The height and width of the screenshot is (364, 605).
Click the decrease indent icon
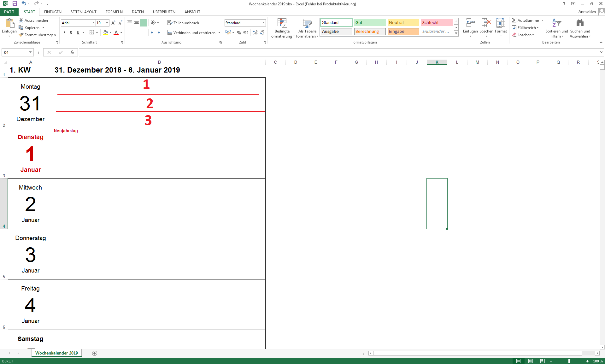coord(153,32)
